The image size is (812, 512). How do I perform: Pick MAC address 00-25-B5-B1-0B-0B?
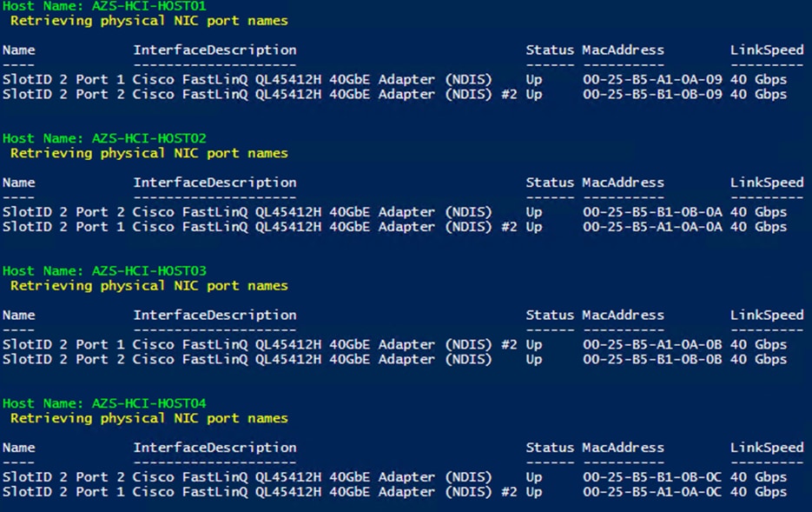coord(652,359)
